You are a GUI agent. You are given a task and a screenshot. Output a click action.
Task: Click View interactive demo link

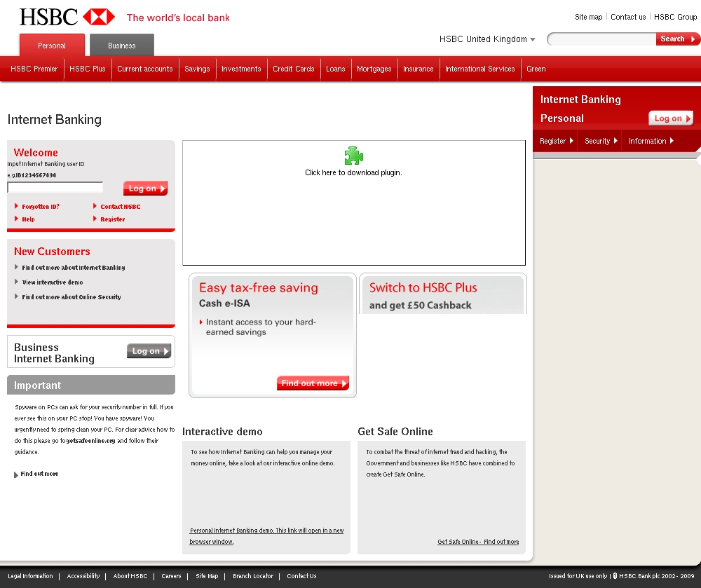pos(53,282)
